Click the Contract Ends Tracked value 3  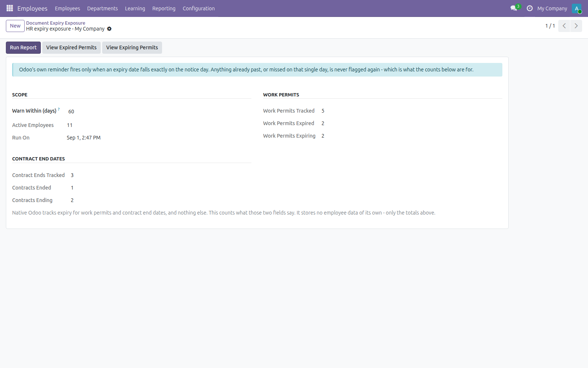coord(72,175)
